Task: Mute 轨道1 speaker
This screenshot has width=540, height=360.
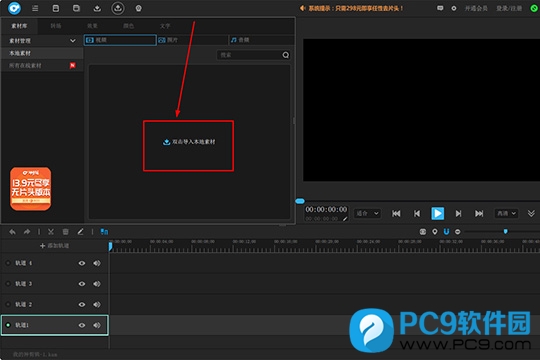Action: [97, 325]
